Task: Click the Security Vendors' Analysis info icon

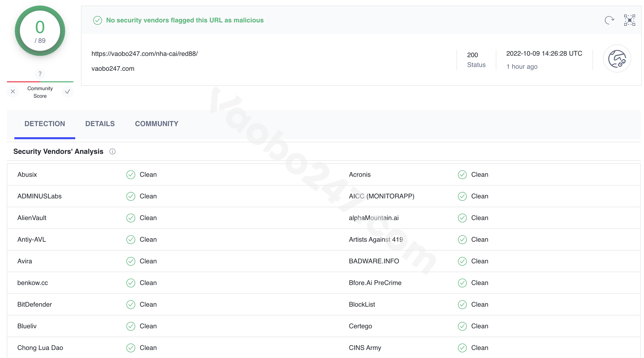Action: [112, 152]
